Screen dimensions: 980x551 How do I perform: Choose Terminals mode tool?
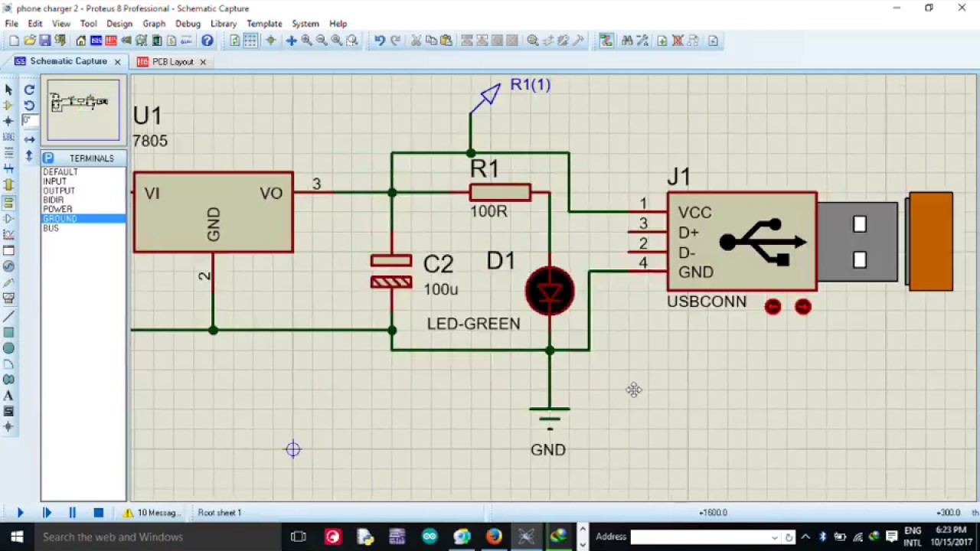click(x=8, y=202)
